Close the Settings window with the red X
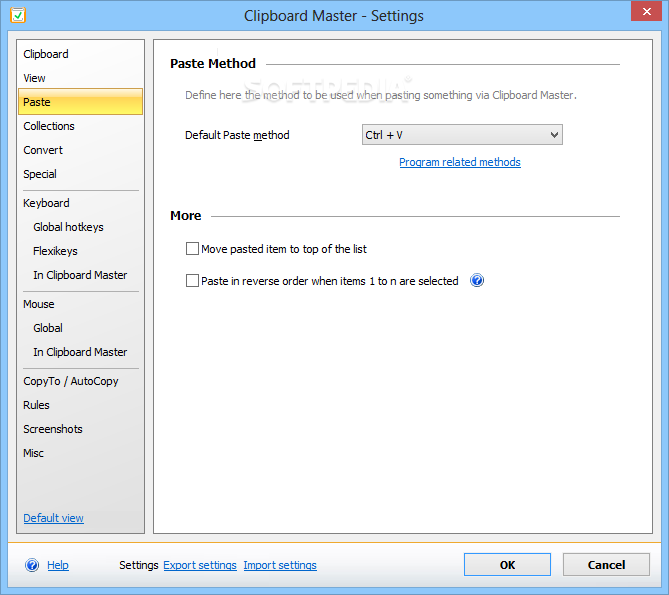669x595 pixels. [646, 12]
